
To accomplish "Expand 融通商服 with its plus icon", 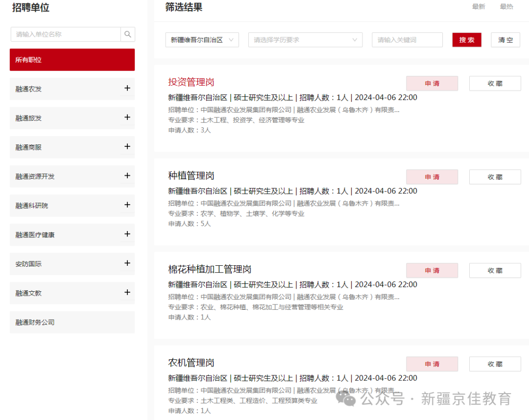I will coord(127,146).
